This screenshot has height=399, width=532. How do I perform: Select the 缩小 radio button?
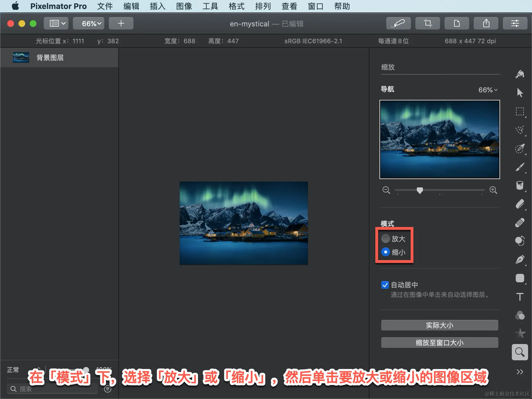click(x=386, y=252)
